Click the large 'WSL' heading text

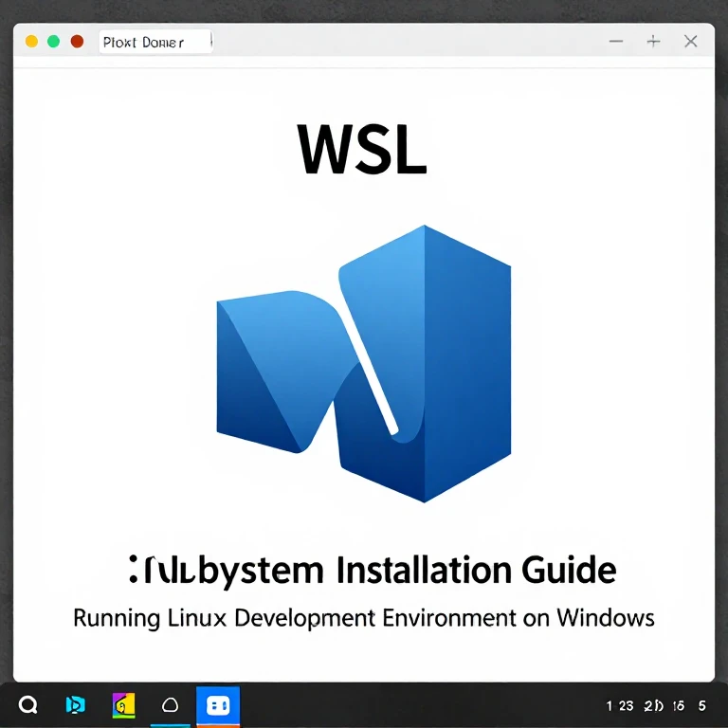tap(363, 148)
